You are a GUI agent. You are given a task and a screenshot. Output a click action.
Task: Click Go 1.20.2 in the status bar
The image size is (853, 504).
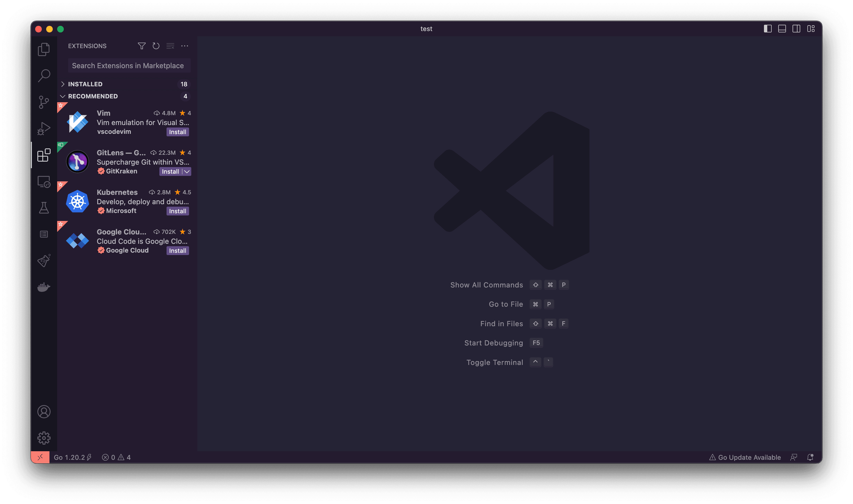coord(73,457)
